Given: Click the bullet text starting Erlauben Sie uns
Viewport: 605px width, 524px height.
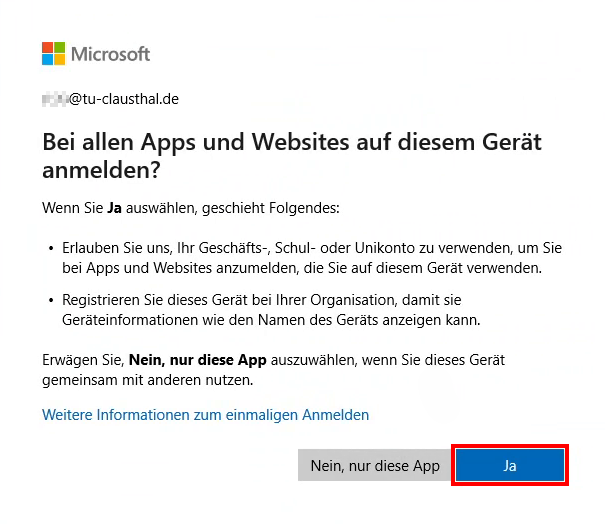Looking at the screenshot, I should [312, 258].
